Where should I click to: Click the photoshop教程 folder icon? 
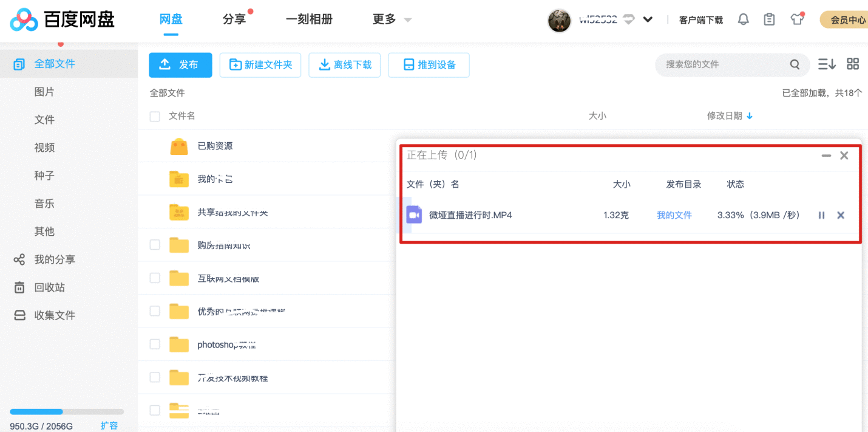[x=179, y=345]
